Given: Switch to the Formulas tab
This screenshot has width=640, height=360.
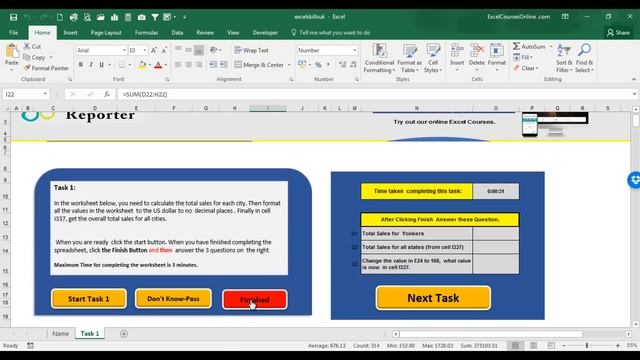Looking at the screenshot, I should click(146, 33).
